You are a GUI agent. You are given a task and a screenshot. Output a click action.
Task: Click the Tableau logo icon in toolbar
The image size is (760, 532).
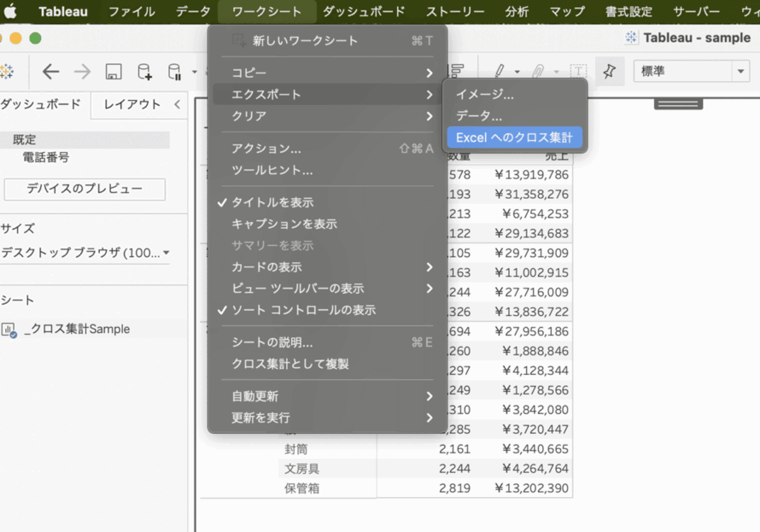[6, 72]
